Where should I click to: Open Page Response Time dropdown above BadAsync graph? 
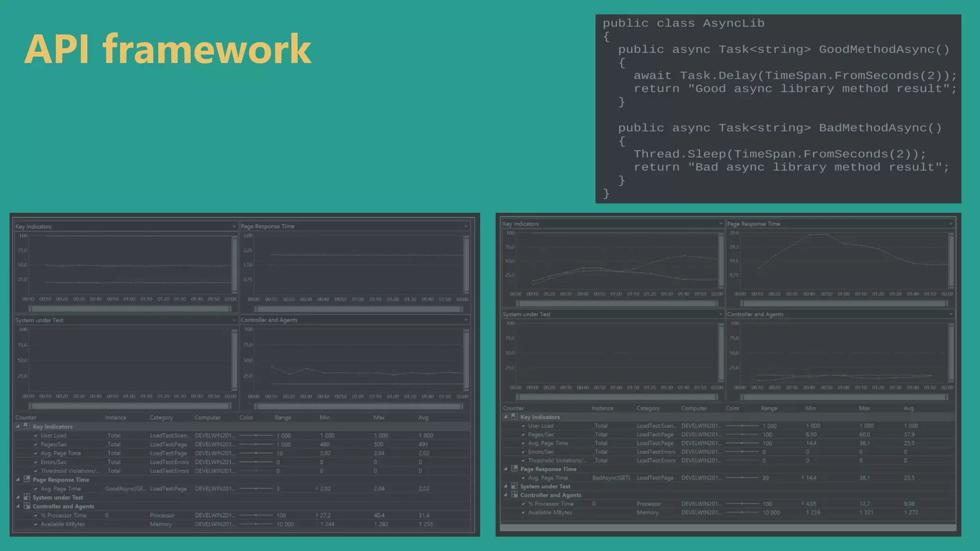tap(951, 223)
